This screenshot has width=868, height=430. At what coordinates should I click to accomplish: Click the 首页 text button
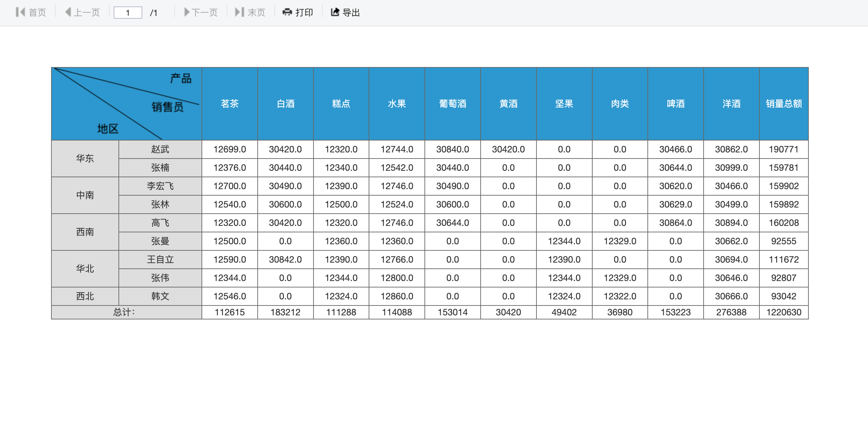pos(37,13)
